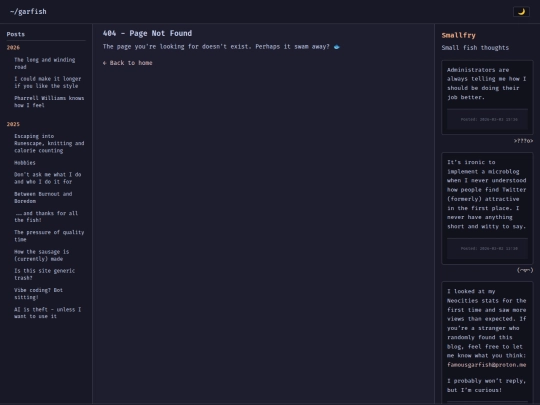
Task: Open post 'The long and winding road'
Action: pyautogui.click(x=45, y=63)
